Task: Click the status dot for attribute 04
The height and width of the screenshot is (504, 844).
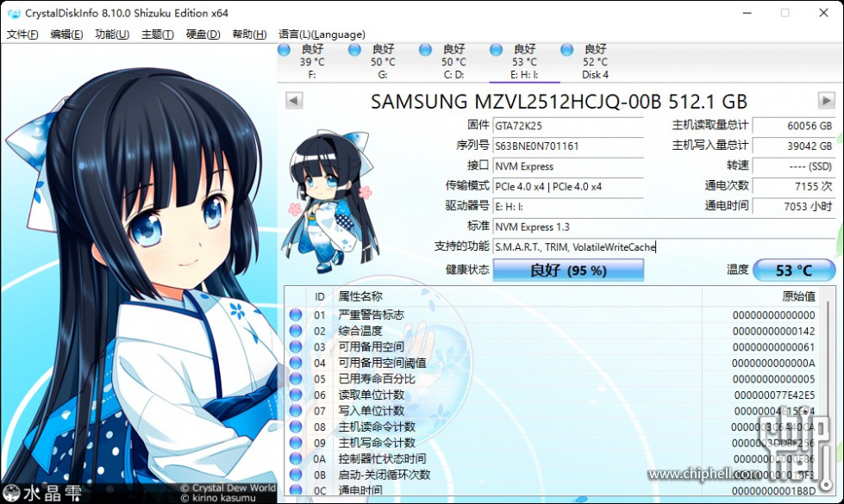Action: (296, 363)
